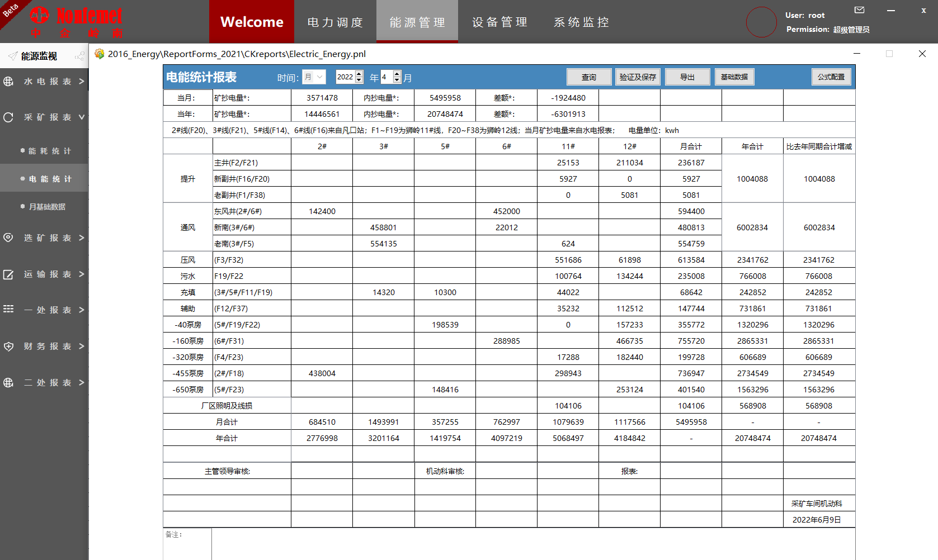This screenshot has width=938, height=560.
Task: Click the 查询 button
Action: 589,77
